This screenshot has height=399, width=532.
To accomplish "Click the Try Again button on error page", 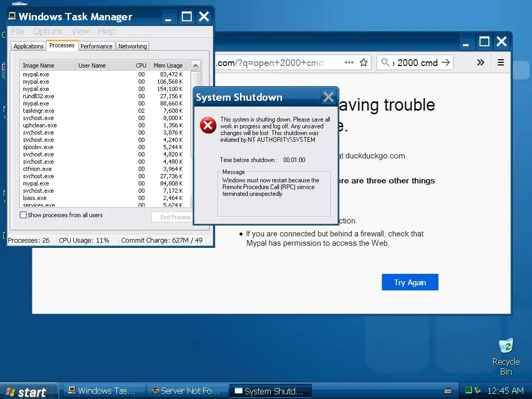I will tap(410, 282).
